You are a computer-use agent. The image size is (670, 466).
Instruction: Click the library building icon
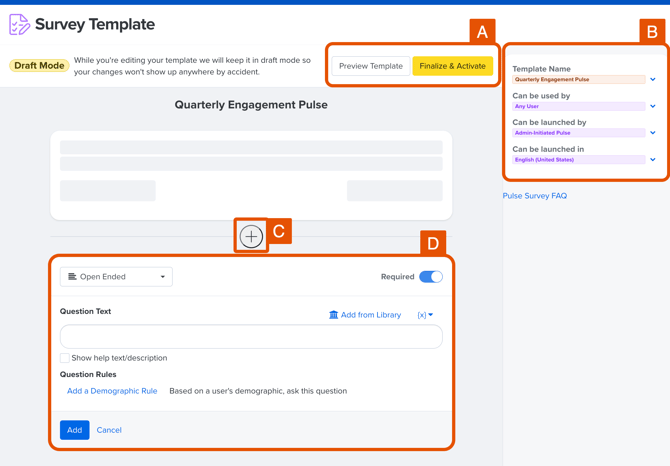pos(333,315)
